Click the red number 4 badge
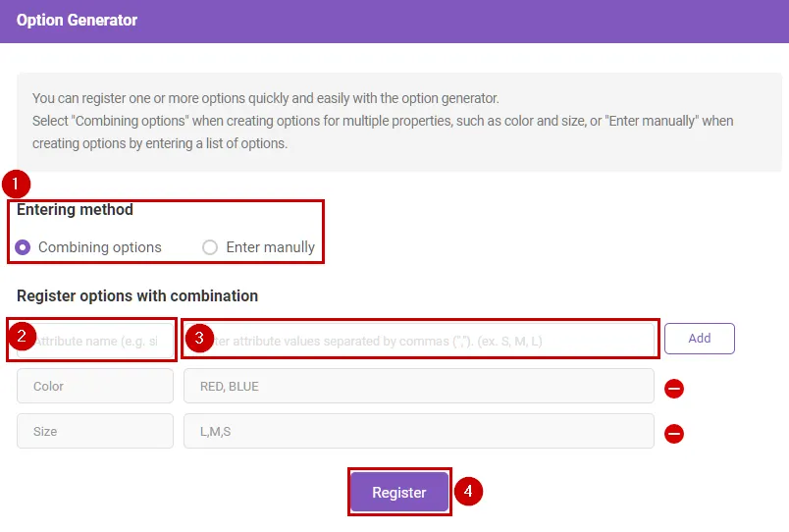789x532 pixels. coord(470,491)
